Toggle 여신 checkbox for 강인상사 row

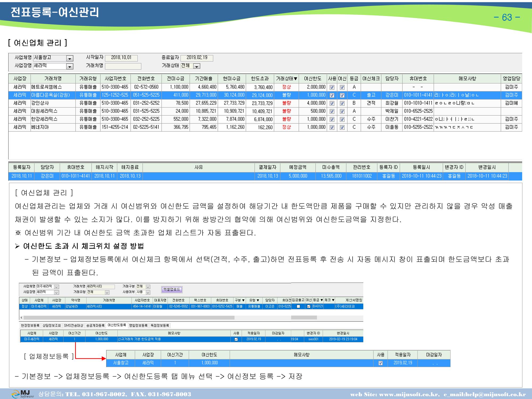(x=342, y=103)
